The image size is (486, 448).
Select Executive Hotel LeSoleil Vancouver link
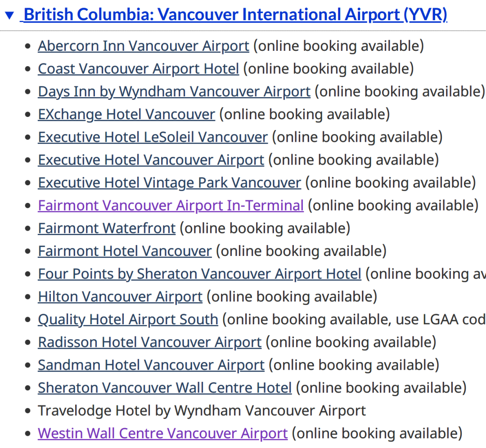(153, 137)
